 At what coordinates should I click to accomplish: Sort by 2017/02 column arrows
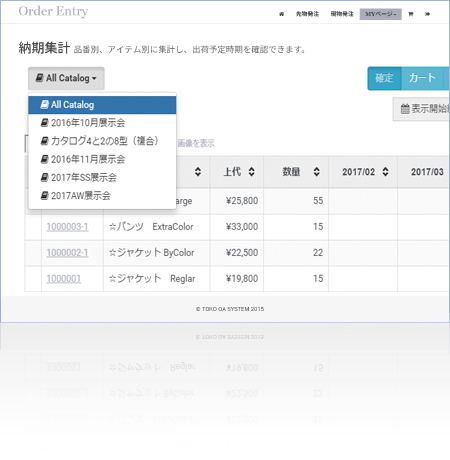point(385,172)
